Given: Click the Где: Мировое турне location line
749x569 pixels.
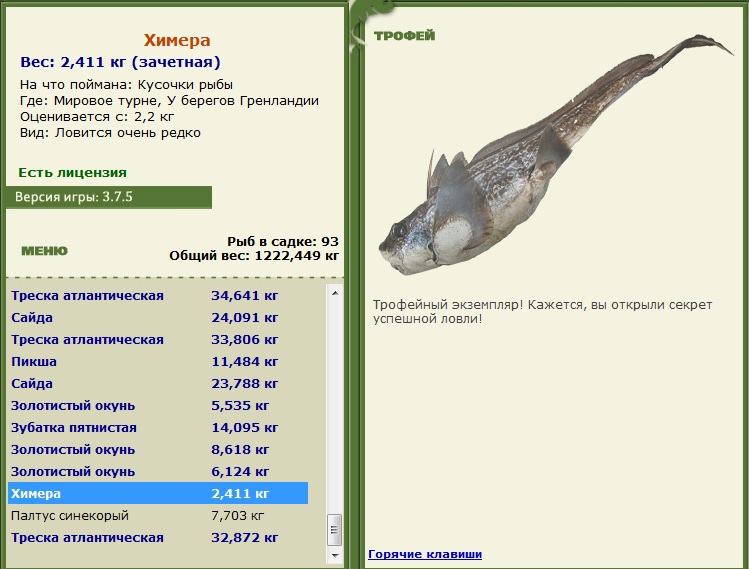Looking at the screenshot, I should click(169, 101).
